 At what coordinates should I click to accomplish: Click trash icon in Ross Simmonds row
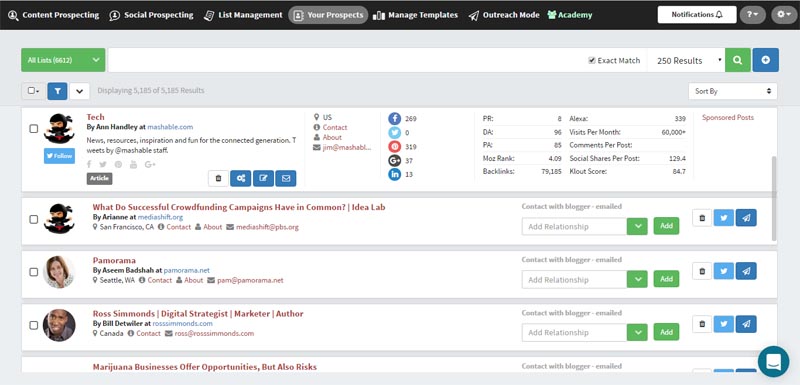coord(702,324)
